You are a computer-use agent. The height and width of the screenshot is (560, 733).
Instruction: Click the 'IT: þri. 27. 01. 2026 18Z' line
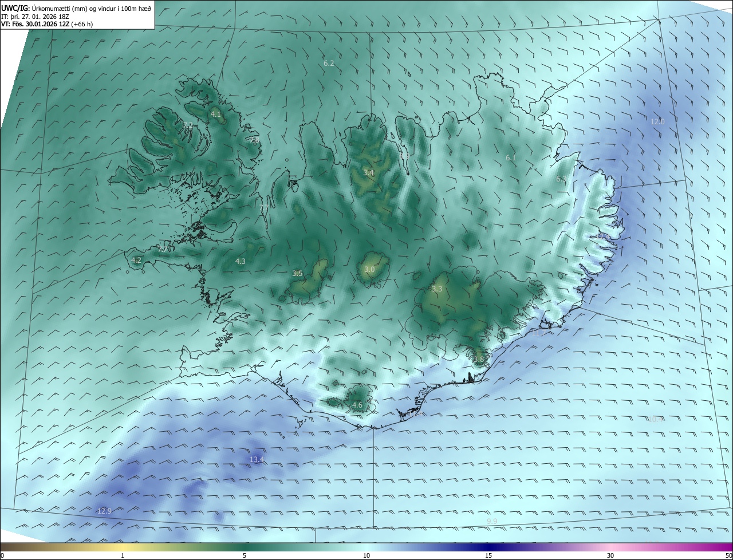click(36, 17)
